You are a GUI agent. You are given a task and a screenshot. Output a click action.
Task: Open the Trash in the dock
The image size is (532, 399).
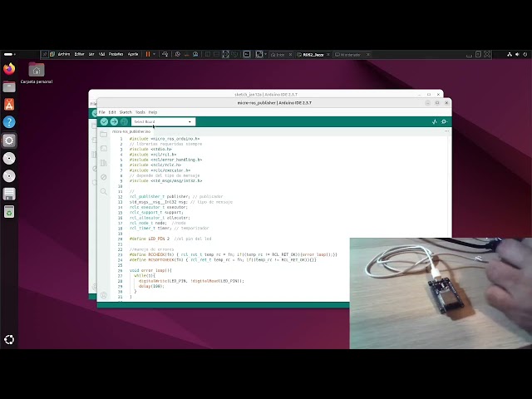(9, 212)
